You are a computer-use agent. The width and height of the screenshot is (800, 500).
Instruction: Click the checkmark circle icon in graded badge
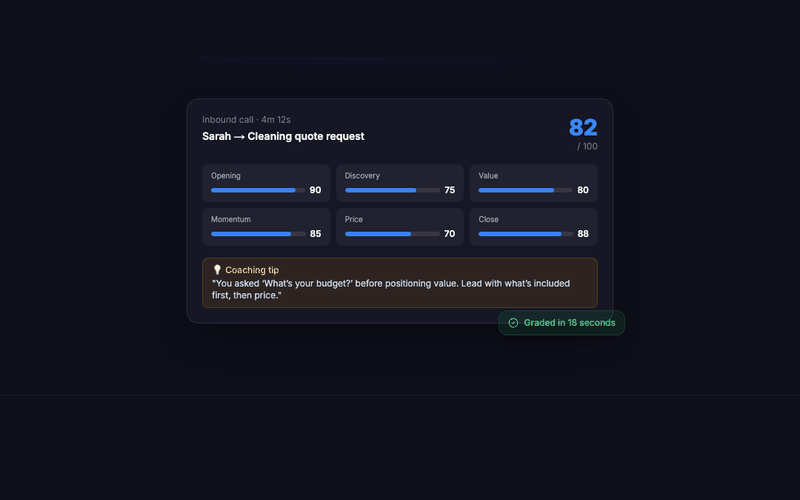(x=513, y=323)
